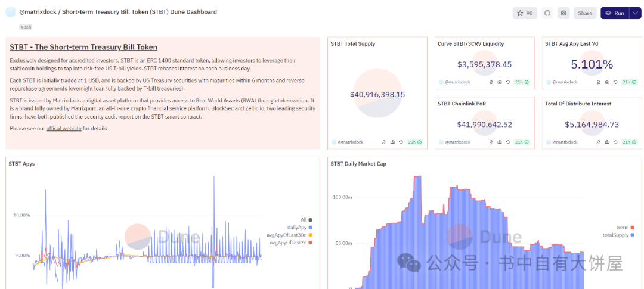Select the $40,916,398.15 total supply value
Viewport: 644px width, 289px height.
click(x=377, y=94)
